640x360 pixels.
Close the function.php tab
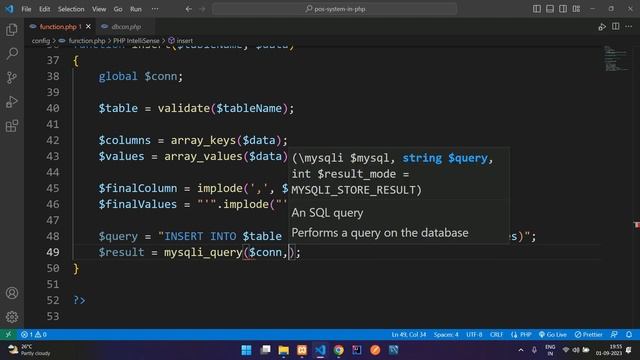(x=88, y=27)
